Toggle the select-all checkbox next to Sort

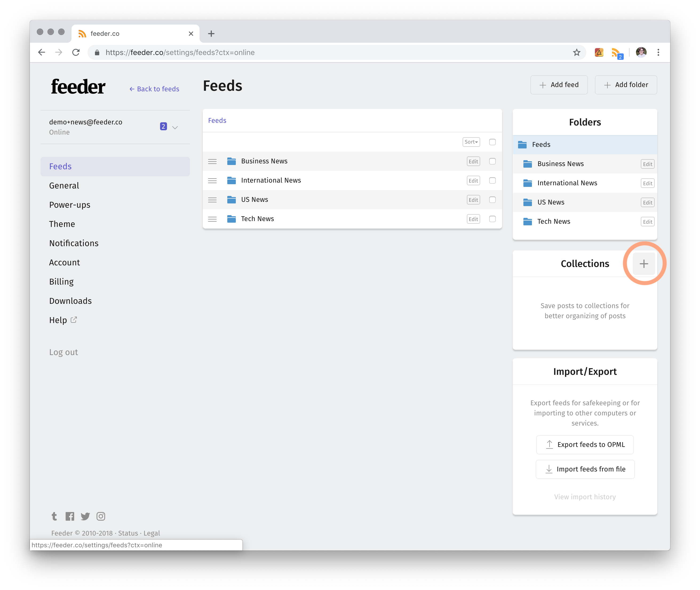pyautogui.click(x=492, y=142)
